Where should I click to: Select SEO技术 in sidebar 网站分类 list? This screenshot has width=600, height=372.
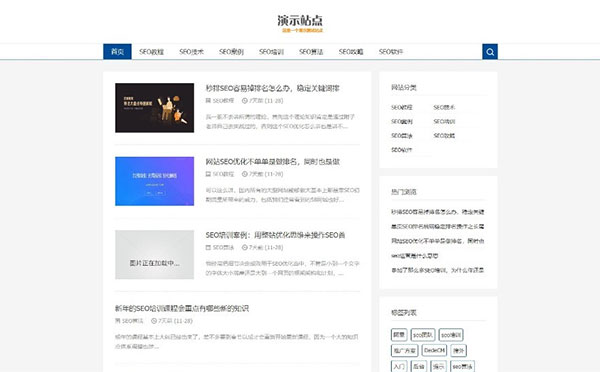pyautogui.click(x=444, y=108)
